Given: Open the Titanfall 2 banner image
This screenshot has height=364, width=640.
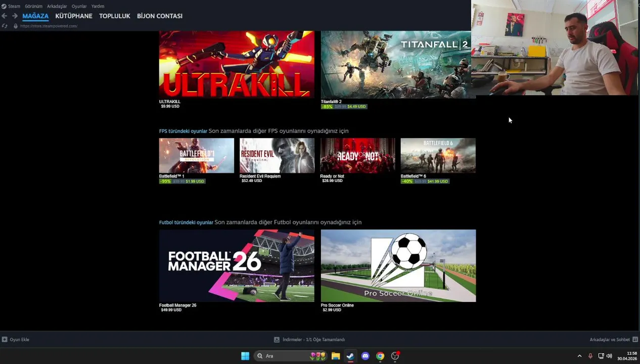Looking at the screenshot, I should (396, 64).
